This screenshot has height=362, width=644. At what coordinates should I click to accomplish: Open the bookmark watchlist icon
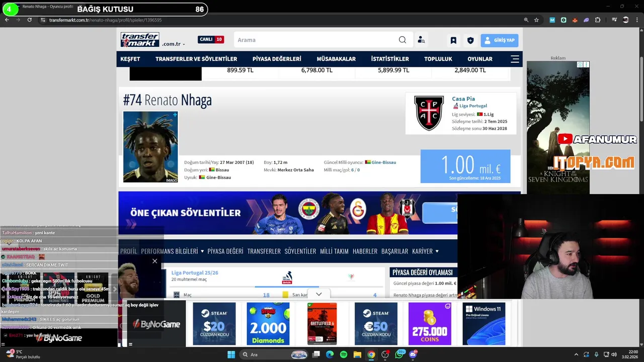(453, 40)
